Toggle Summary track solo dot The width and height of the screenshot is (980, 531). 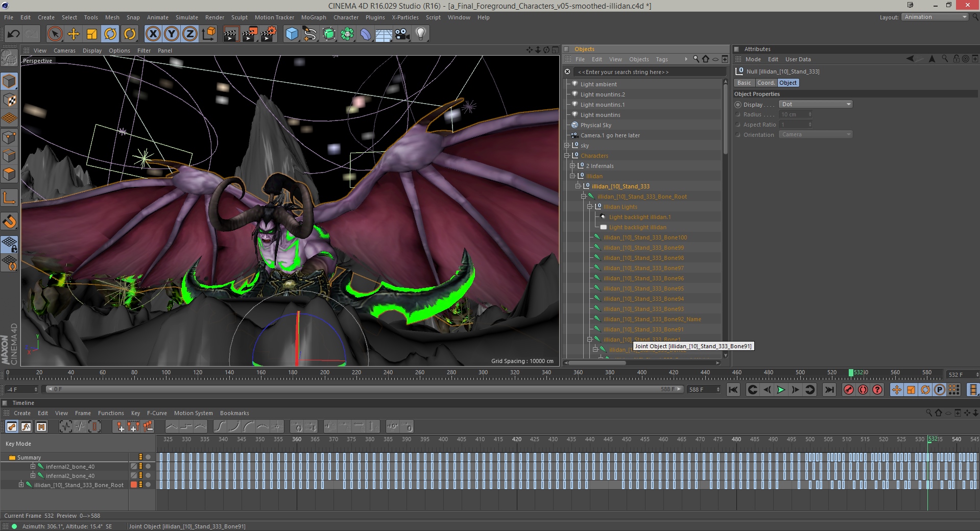pos(148,457)
